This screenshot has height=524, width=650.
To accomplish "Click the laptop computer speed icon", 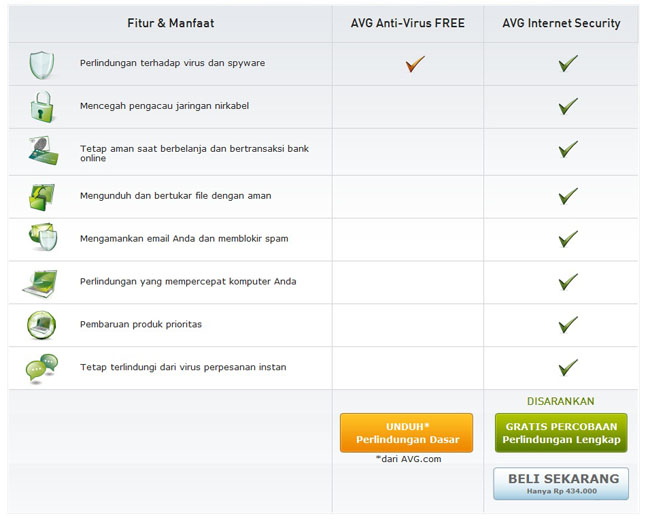I will 41,282.
